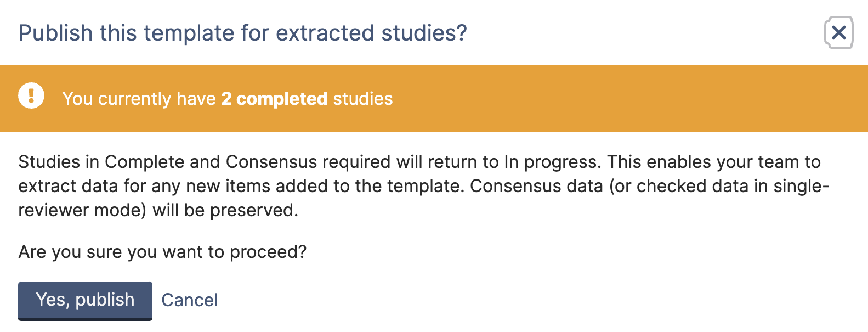The height and width of the screenshot is (332, 868).
Task: Click "will be preserved" in the description
Action: 225,210
